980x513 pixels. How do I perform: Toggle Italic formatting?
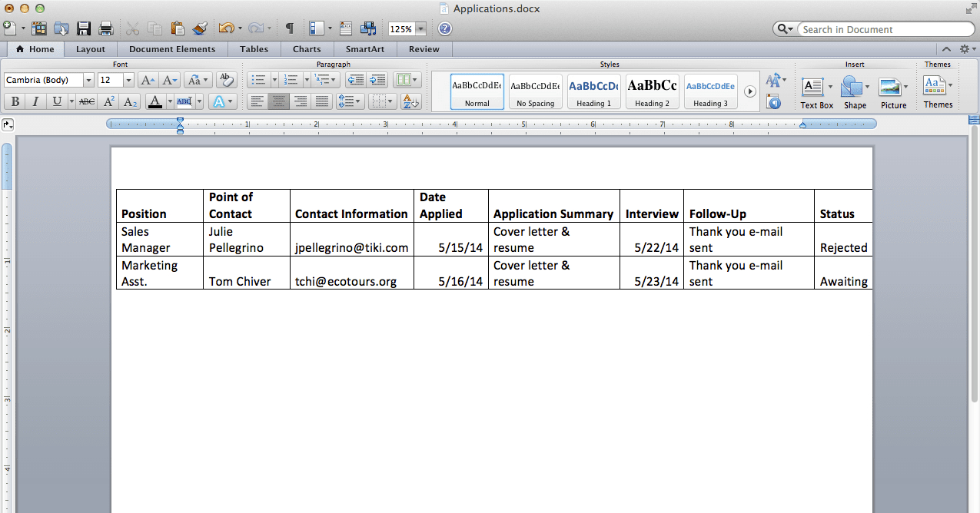35,101
